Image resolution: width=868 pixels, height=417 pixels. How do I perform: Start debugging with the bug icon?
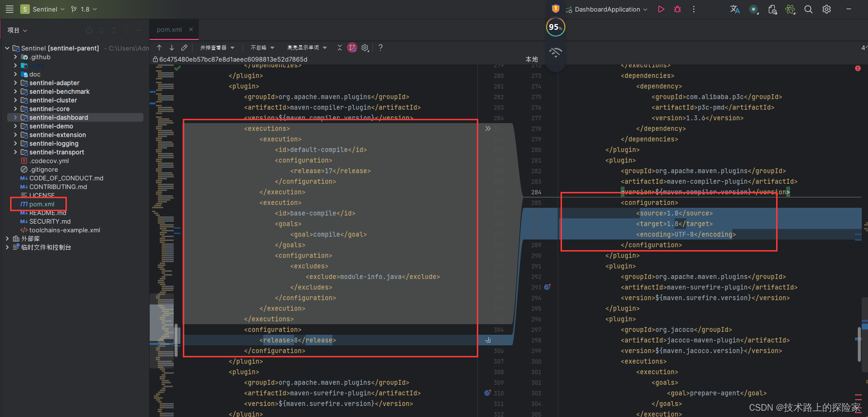677,9
